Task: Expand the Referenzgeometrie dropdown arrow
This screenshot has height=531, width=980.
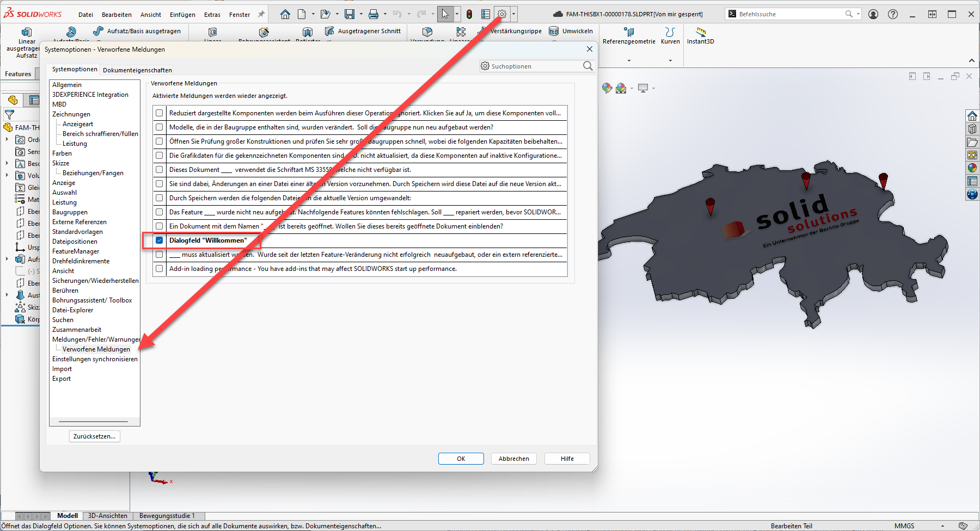Action: coord(629,60)
